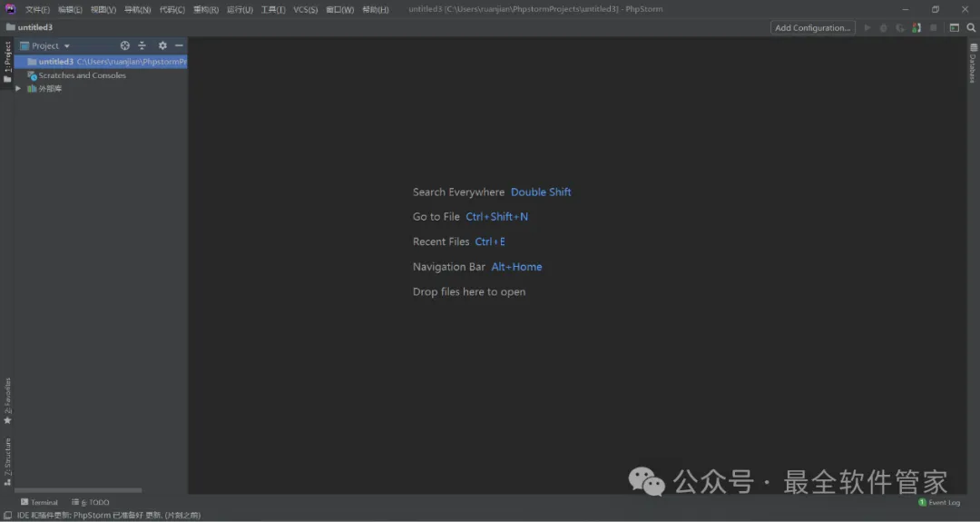Open the Project view dropdown
Image resolution: width=980 pixels, height=522 pixels.
(x=45, y=45)
